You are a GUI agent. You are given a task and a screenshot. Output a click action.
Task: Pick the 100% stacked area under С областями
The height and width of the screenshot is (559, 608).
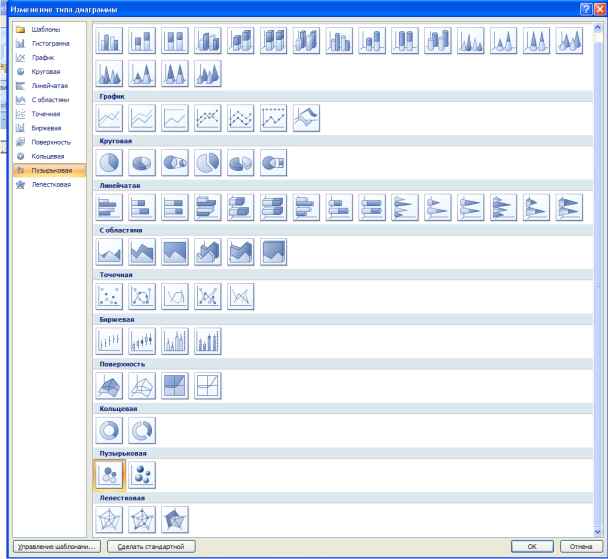pyautogui.click(x=175, y=252)
